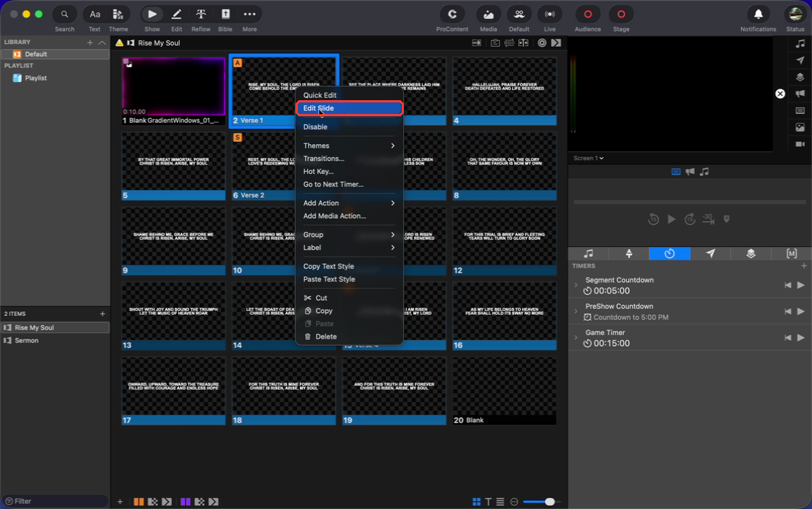Collapse the Library section chevron
This screenshot has width=812, height=509.
pos(102,42)
